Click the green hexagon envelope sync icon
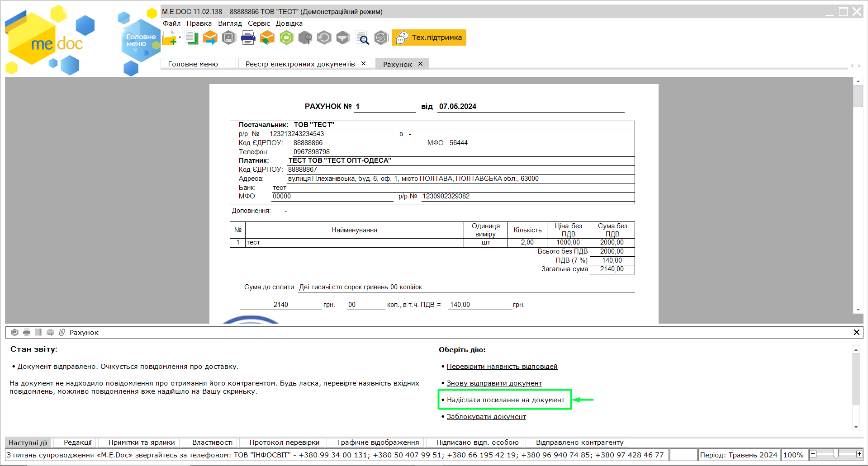The width and height of the screenshot is (868, 466). coord(286,38)
